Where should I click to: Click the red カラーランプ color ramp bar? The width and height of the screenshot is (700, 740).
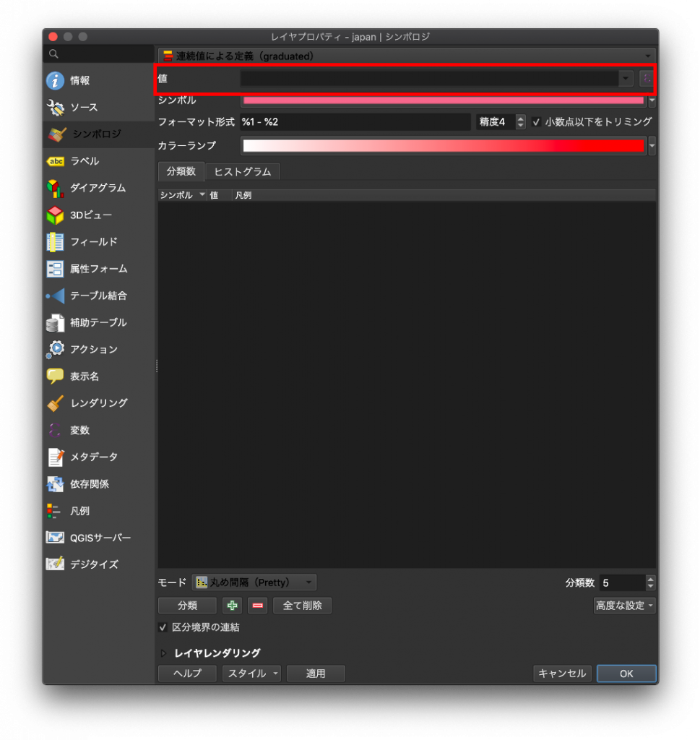tap(444, 146)
